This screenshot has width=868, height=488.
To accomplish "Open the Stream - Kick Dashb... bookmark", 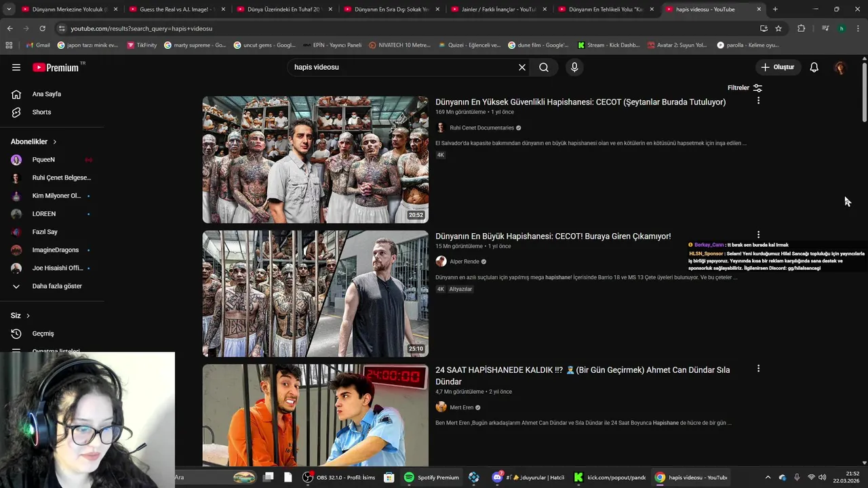I will click(x=608, y=45).
